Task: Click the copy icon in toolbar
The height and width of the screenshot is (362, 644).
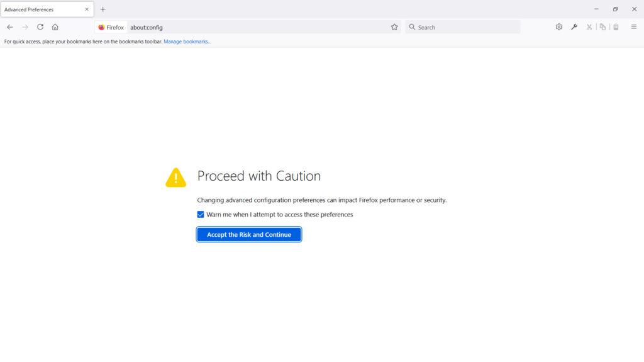Action: point(602,27)
